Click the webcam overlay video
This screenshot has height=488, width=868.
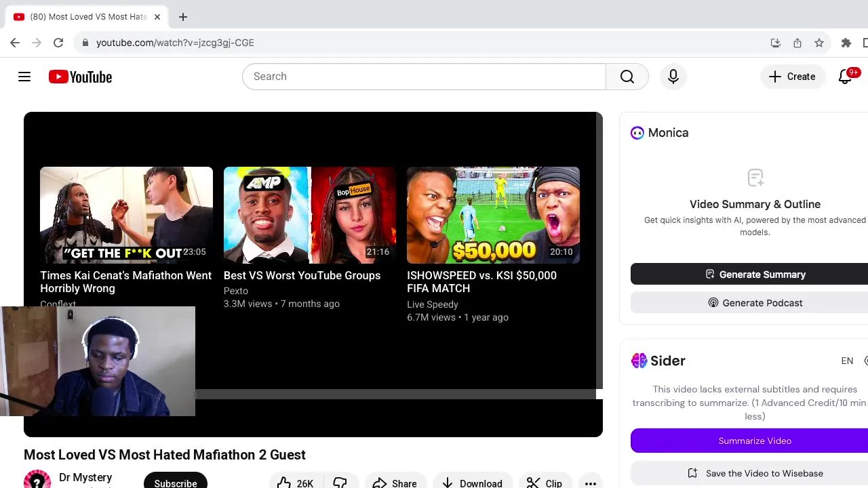pyautogui.click(x=98, y=361)
